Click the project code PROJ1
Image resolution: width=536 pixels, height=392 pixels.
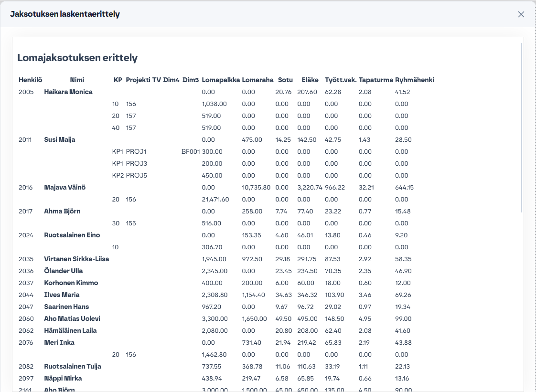[x=136, y=152]
